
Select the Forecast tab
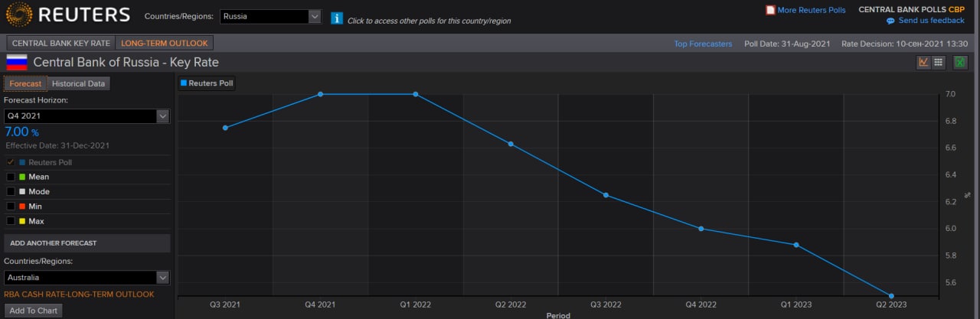coord(25,83)
